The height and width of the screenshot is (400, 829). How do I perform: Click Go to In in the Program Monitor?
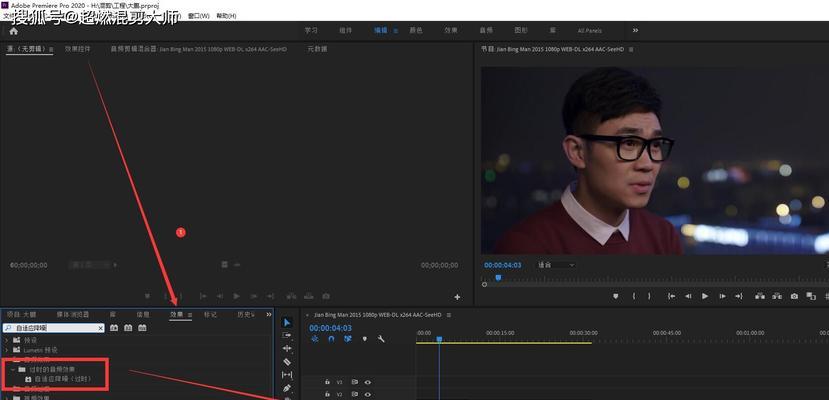click(671, 296)
